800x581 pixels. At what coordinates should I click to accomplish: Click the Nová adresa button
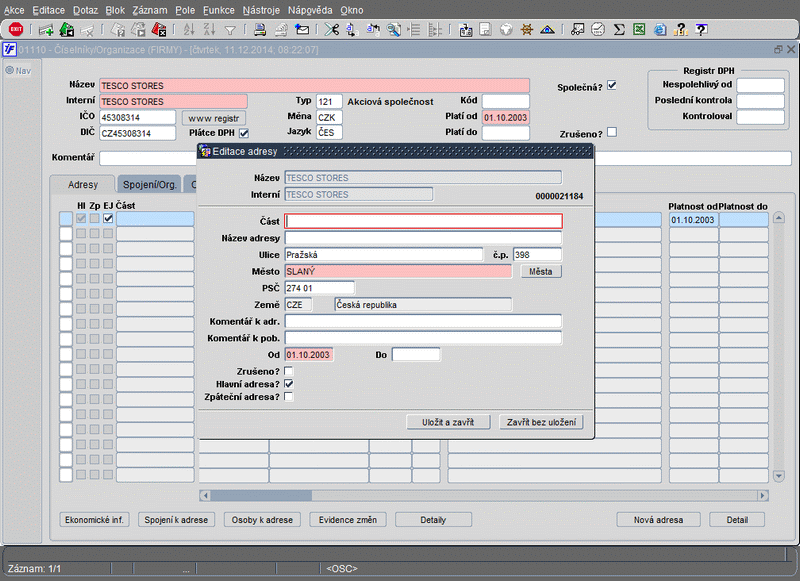658,520
